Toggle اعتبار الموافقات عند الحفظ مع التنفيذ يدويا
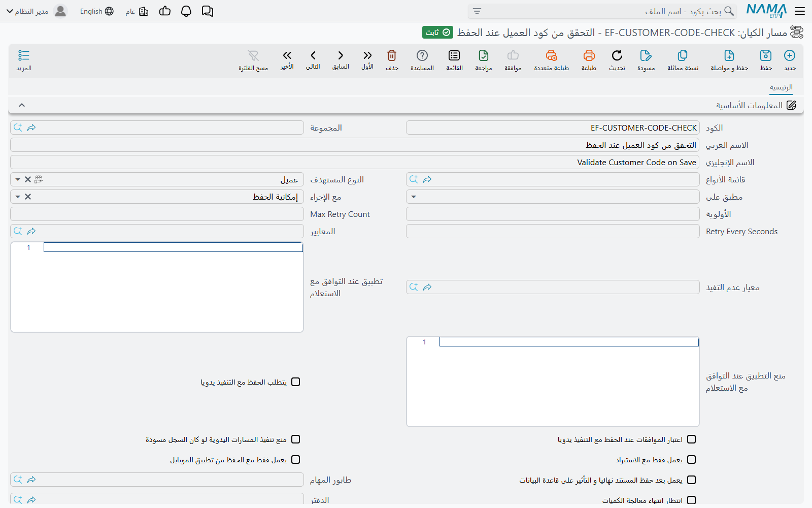The height and width of the screenshot is (508, 812). [x=692, y=439]
